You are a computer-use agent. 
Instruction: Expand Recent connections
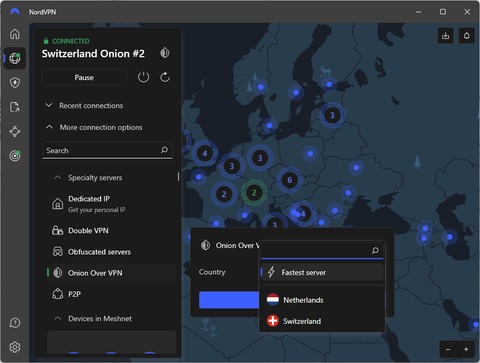[84, 106]
